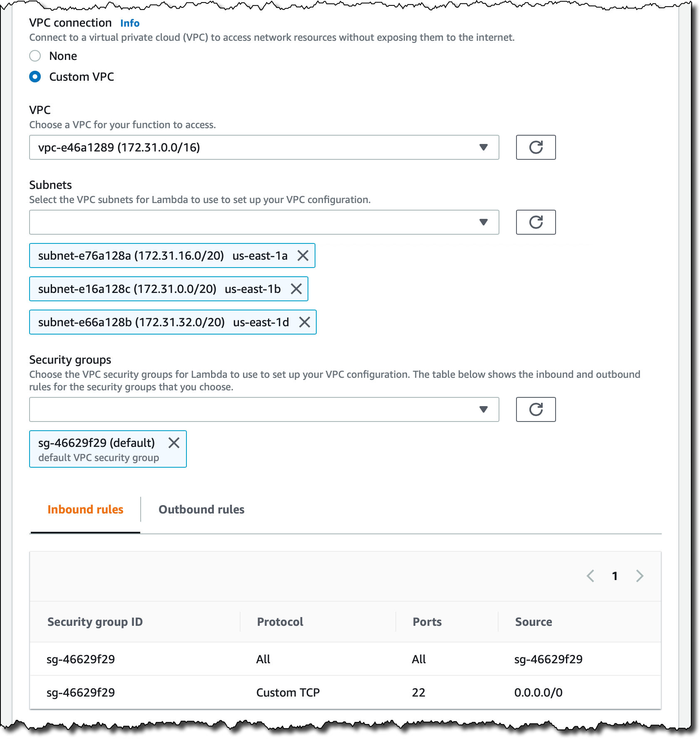Click the Source column header

(534, 622)
